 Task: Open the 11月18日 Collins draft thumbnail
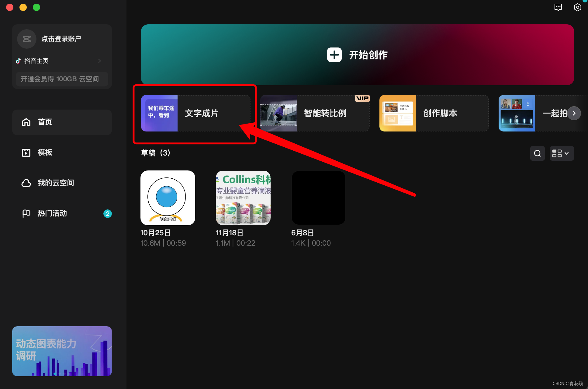243,198
